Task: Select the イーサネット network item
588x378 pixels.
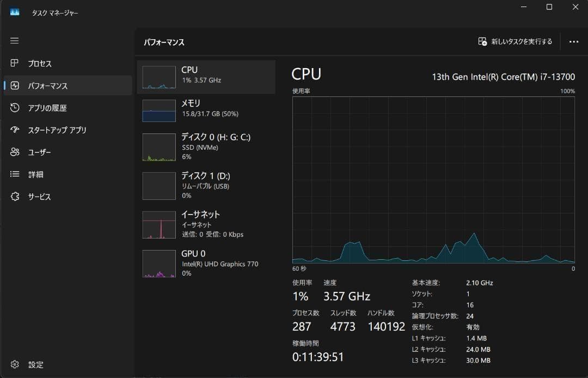Action: point(206,224)
